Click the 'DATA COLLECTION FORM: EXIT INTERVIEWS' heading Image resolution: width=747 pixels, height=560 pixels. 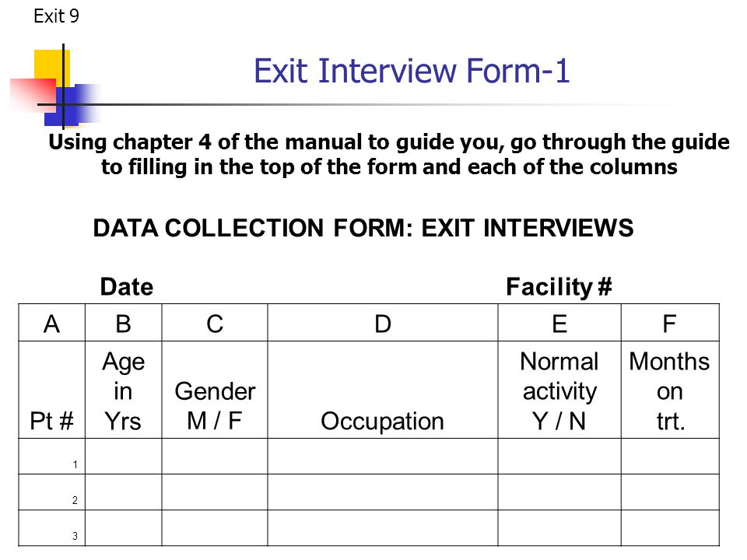(363, 228)
